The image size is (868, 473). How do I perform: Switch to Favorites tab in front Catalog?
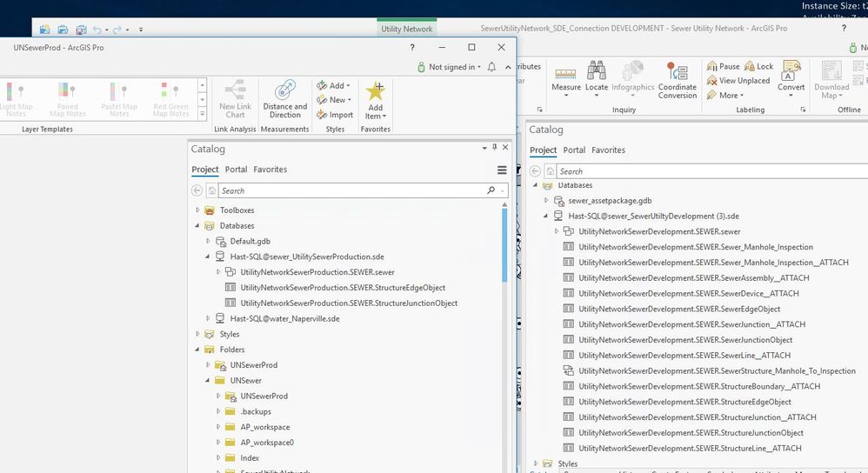click(x=270, y=170)
